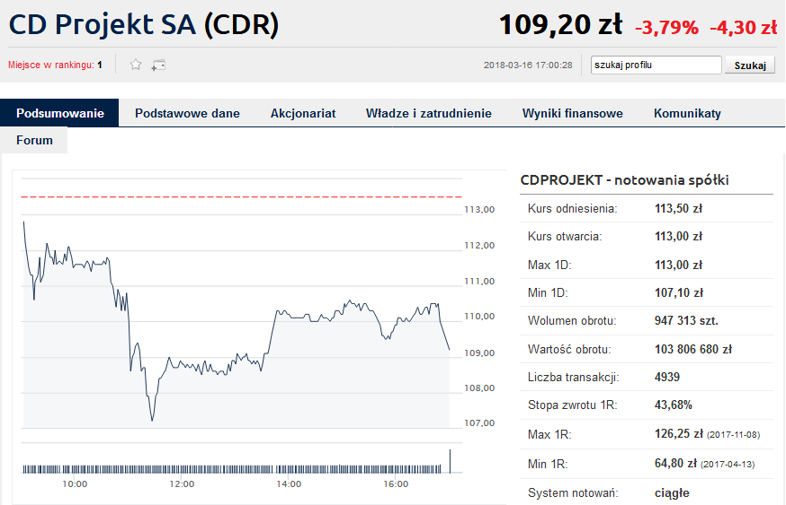Click the add to wallet icon

pyautogui.click(x=158, y=65)
